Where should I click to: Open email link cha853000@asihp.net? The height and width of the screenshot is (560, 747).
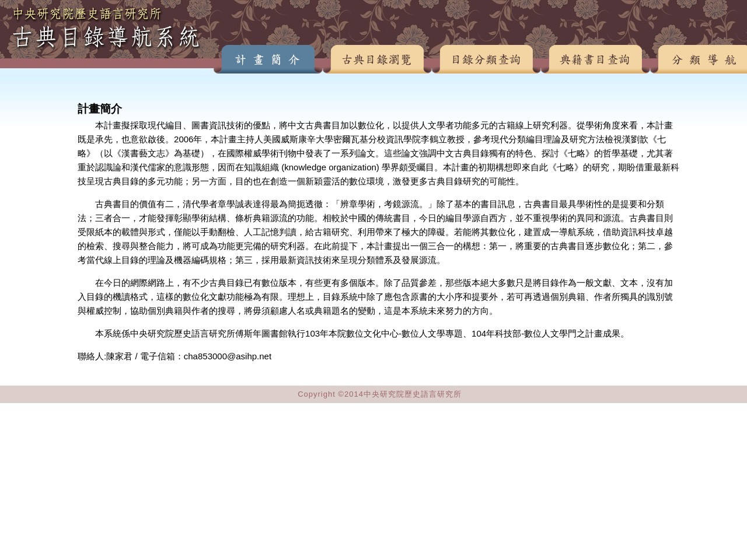[x=228, y=356]
